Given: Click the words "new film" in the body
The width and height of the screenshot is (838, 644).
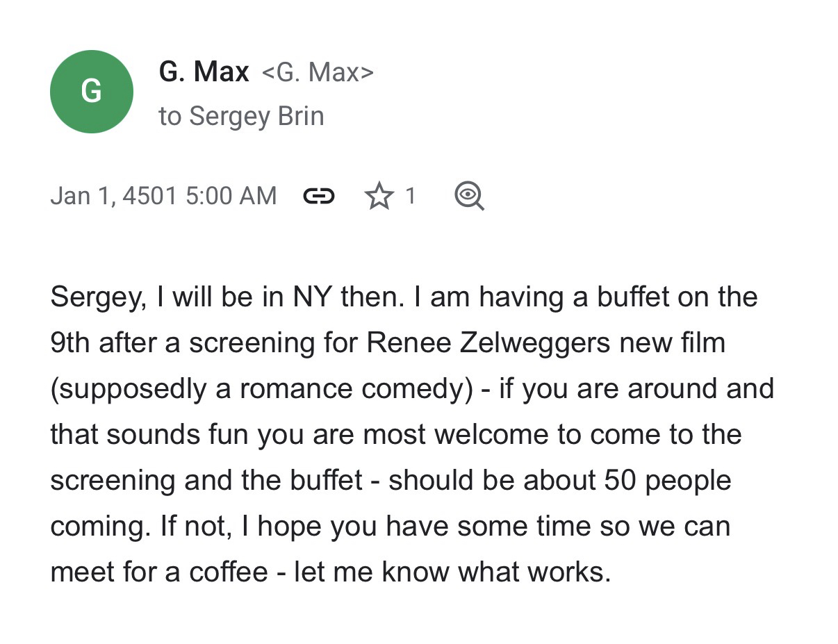Looking at the screenshot, I should pos(670,343).
